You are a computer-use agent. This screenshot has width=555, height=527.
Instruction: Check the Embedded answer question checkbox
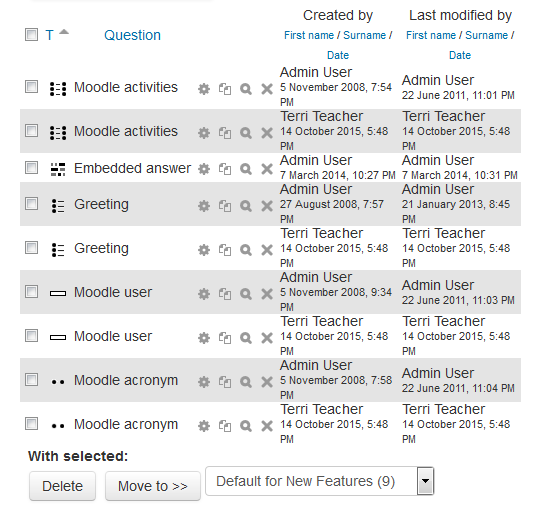tap(32, 167)
